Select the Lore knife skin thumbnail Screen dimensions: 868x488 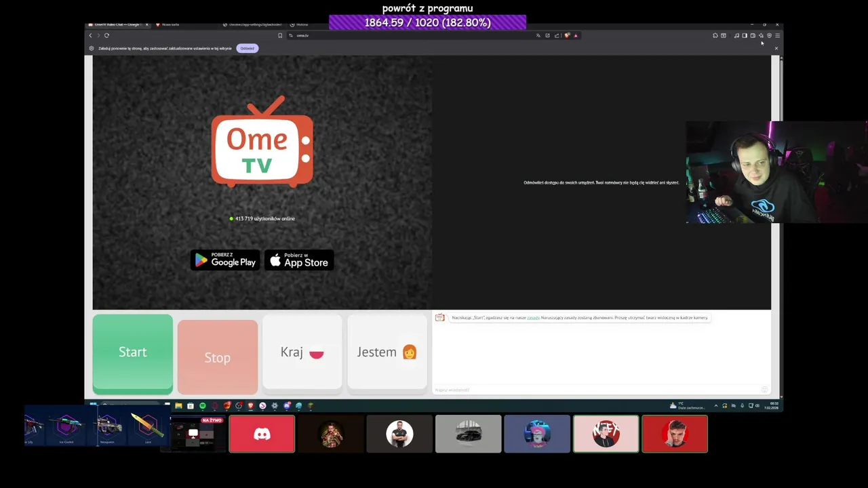(x=147, y=427)
